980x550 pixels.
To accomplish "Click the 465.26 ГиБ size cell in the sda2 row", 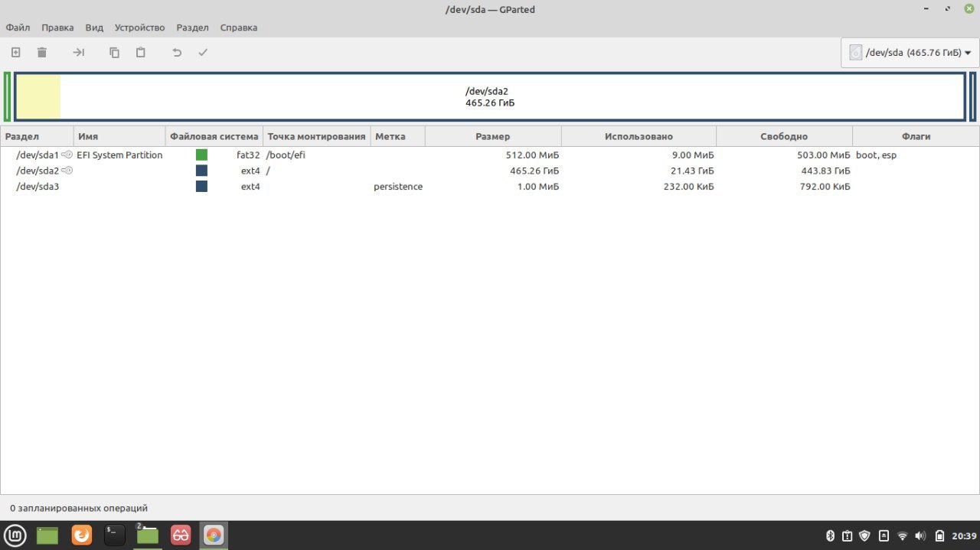I will click(534, 171).
